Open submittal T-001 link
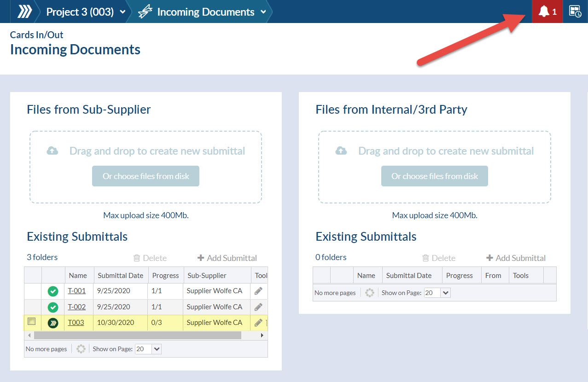The image size is (588, 382). [77, 291]
